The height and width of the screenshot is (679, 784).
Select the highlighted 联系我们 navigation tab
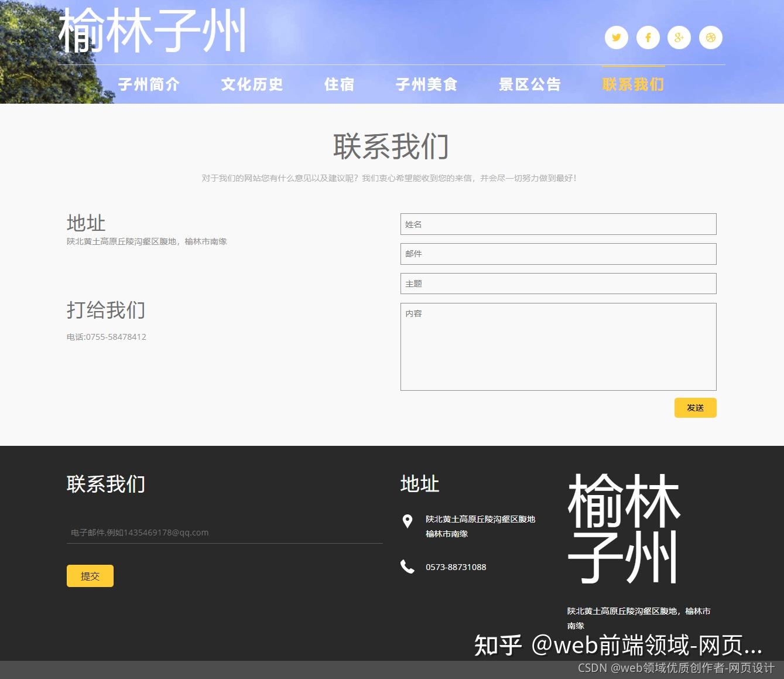coord(631,84)
